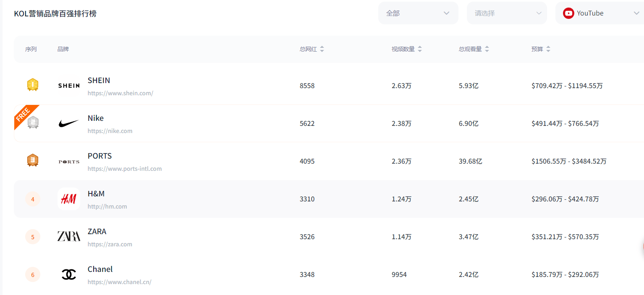Click SHEIN's video count 2.63万
Viewport: 644px width, 295px height.
pos(401,86)
